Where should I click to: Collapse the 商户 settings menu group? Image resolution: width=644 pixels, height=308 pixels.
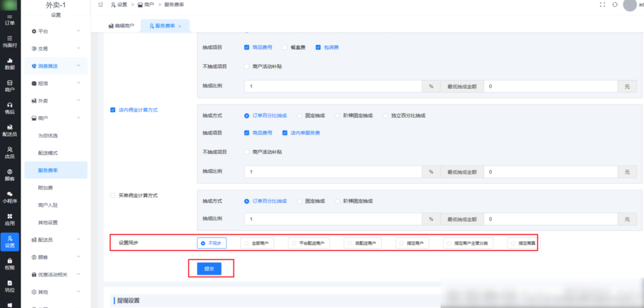[x=55, y=118]
